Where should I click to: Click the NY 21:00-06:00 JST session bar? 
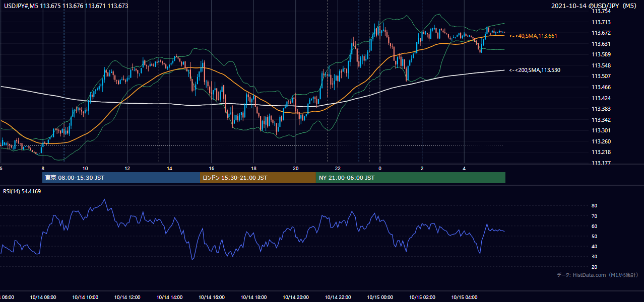[411, 178]
